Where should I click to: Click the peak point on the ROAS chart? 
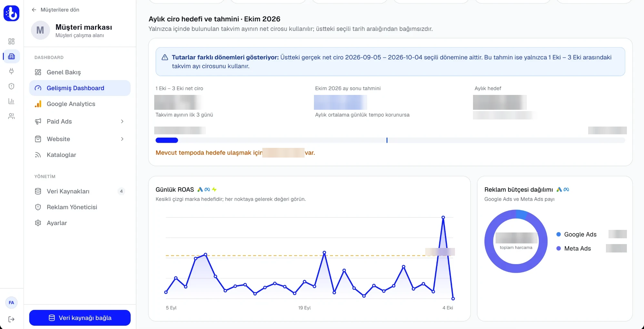tap(443, 217)
